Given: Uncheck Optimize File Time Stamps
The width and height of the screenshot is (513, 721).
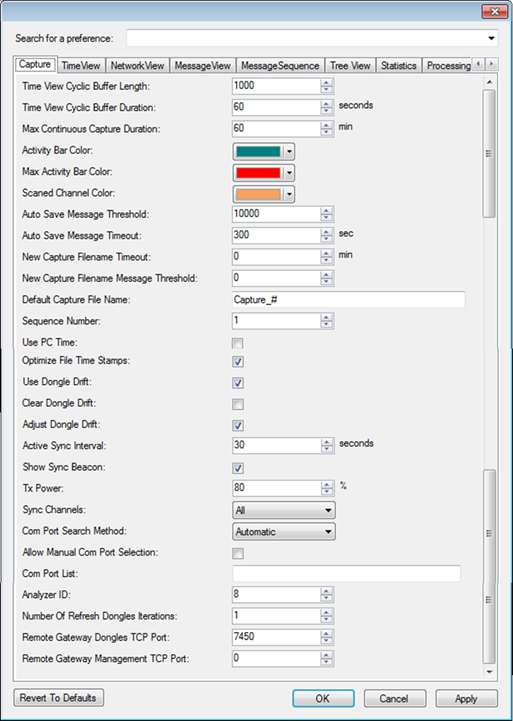Looking at the screenshot, I should point(238,362).
